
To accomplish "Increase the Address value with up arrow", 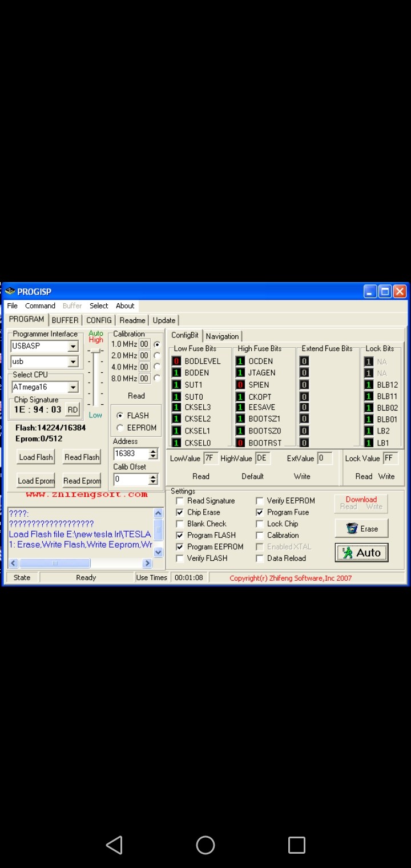I will click(x=153, y=451).
